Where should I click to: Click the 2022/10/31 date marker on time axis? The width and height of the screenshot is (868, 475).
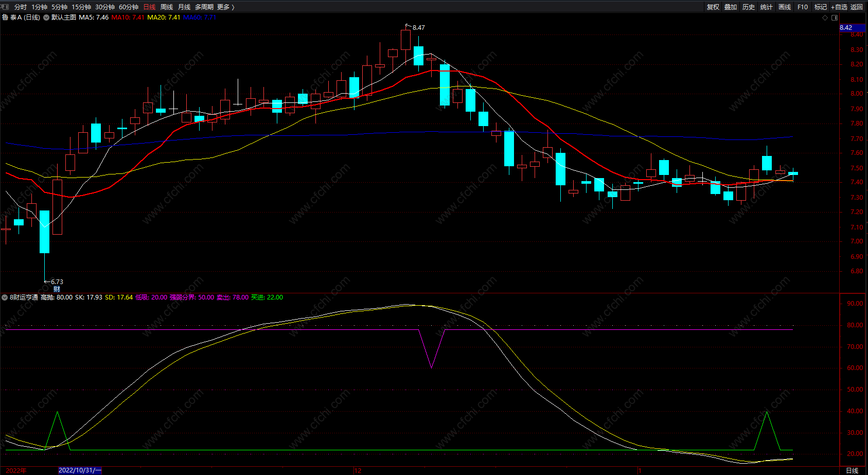[x=80, y=470]
